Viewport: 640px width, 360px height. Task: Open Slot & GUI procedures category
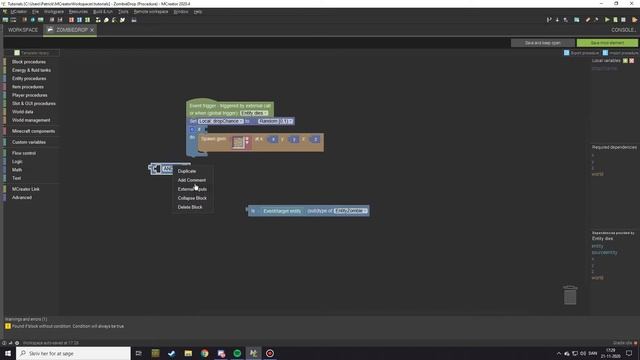coord(34,104)
